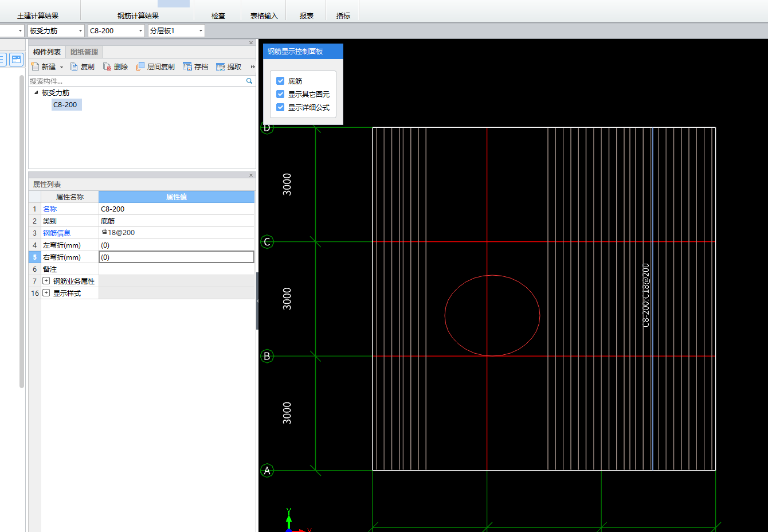Open the 报表 ribbon group

pos(307,15)
